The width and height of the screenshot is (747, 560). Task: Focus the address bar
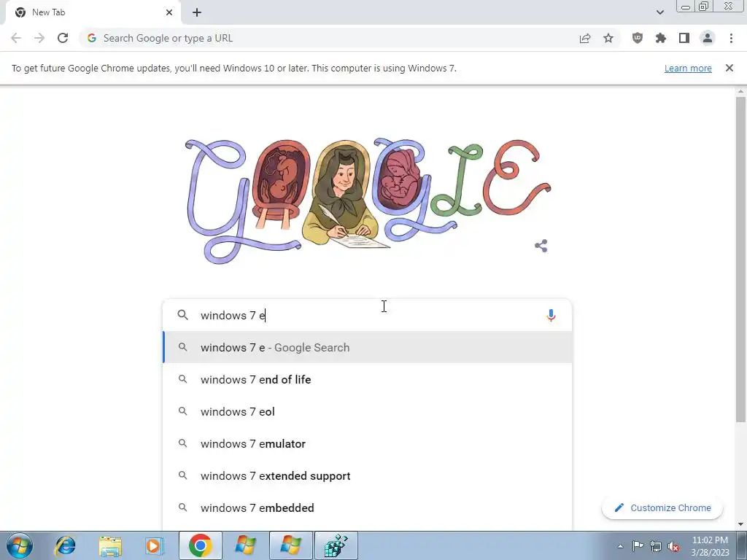[x=333, y=38]
